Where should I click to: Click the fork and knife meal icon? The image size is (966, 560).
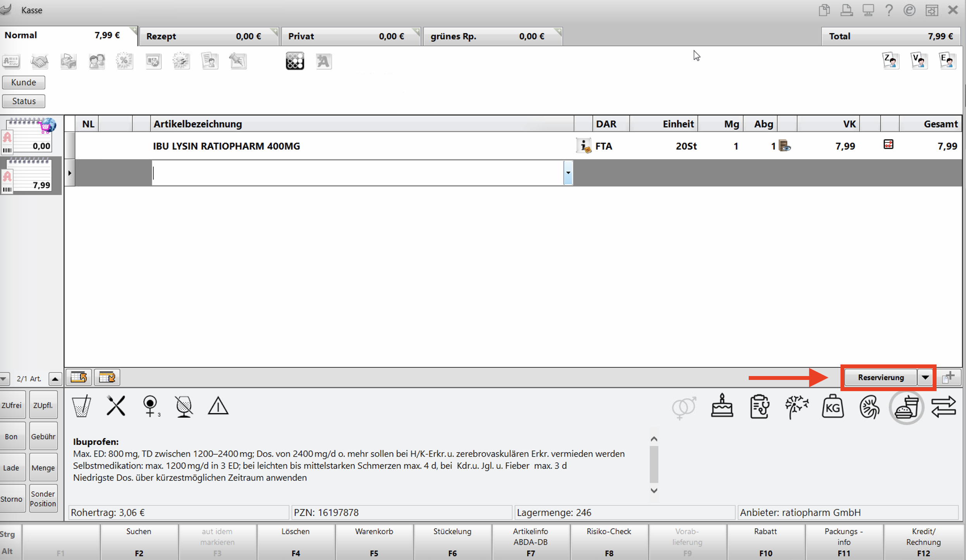click(116, 406)
